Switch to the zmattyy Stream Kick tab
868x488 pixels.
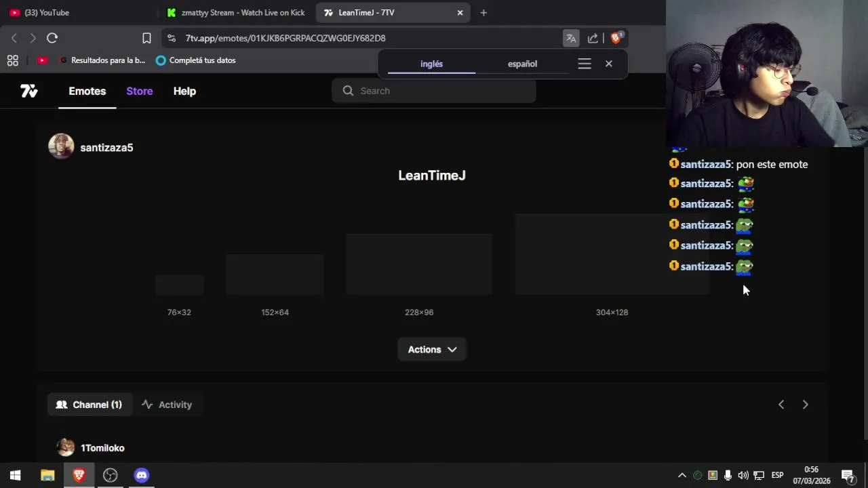coord(236,12)
